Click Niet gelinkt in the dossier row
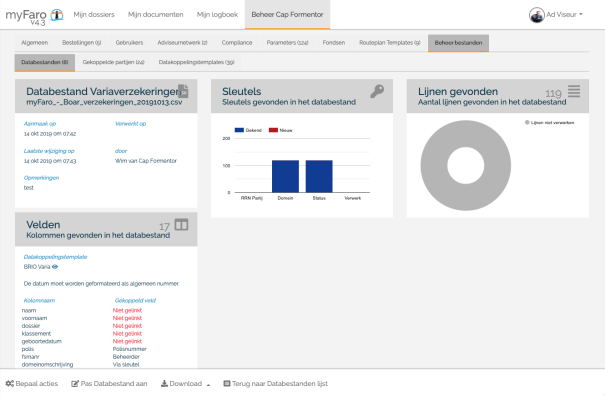The width and height of the screenshot is (605, 396). [x=127, y=326]
